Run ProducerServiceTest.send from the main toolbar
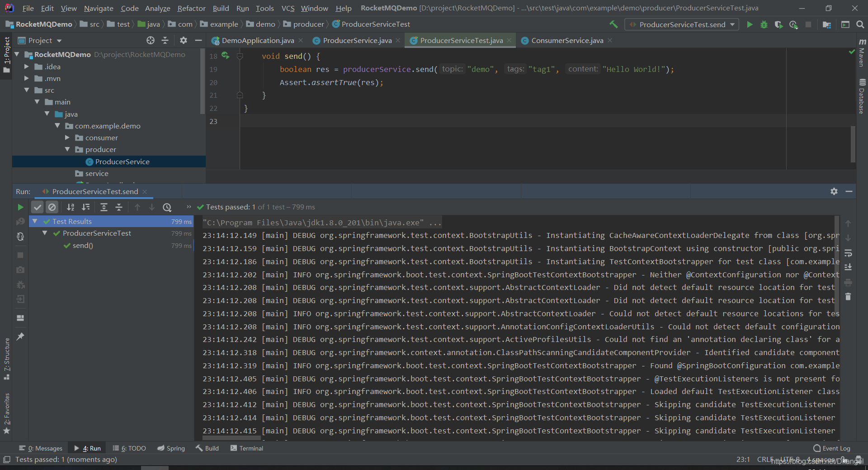The height and width of the screenshot is (470, 868). [x=750, y=24]
